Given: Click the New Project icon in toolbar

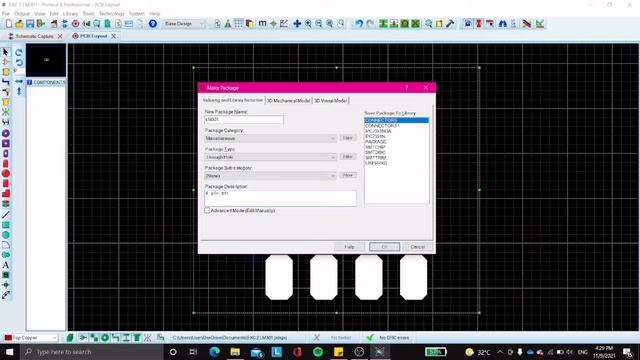Looking at the screenshot, I should (x=9, y=24).
